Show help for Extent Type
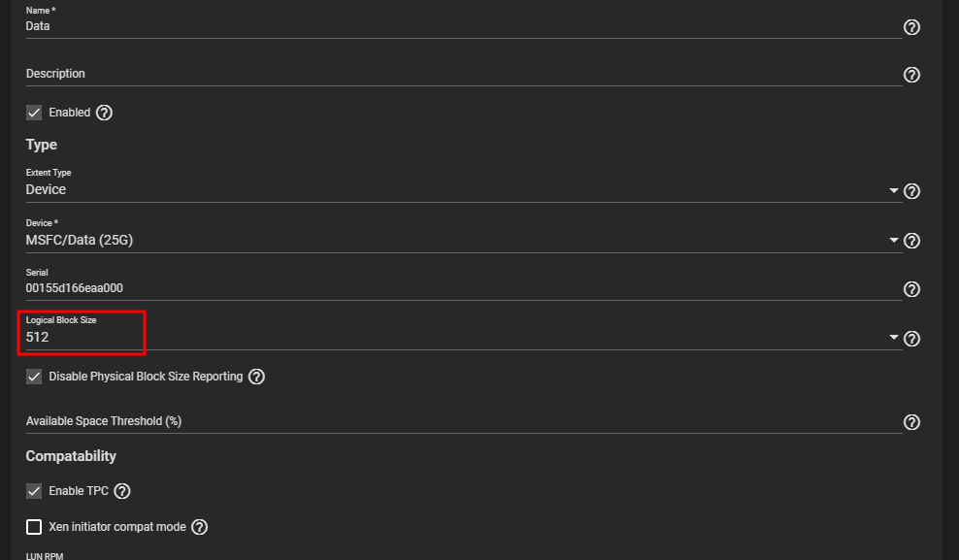 pyautogui.click(x=911, y=191)
